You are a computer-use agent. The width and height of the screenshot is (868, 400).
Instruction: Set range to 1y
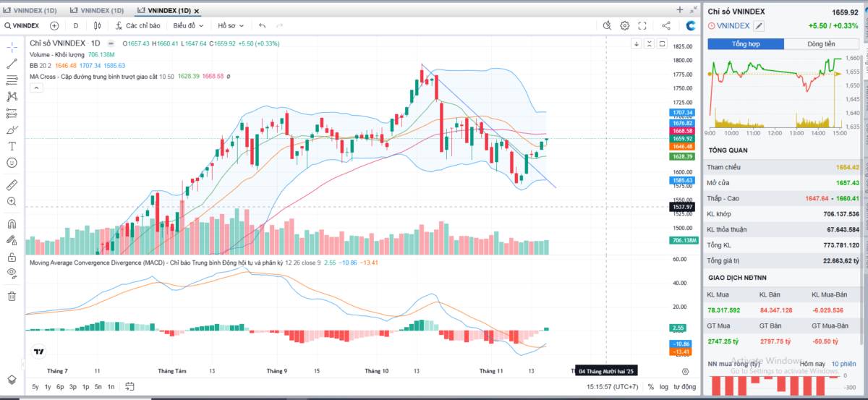[48, 387]
